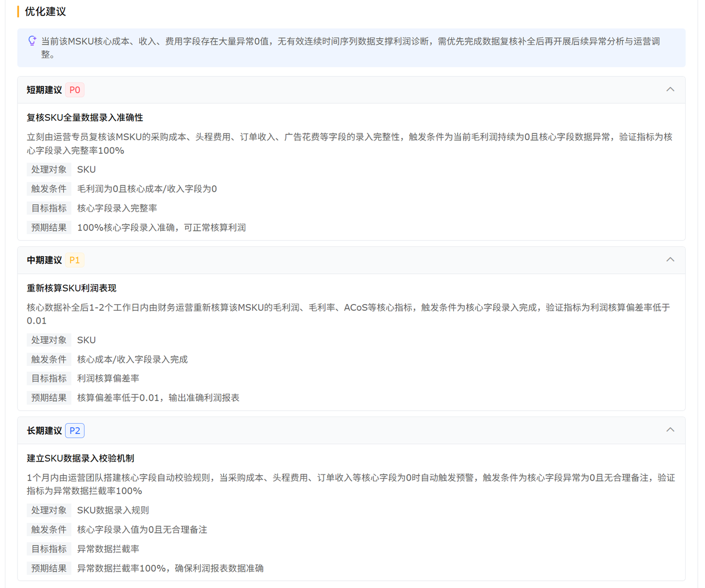
Task: Collapse the 中期建议 P1 section chevron
Action: coord(670,260)
